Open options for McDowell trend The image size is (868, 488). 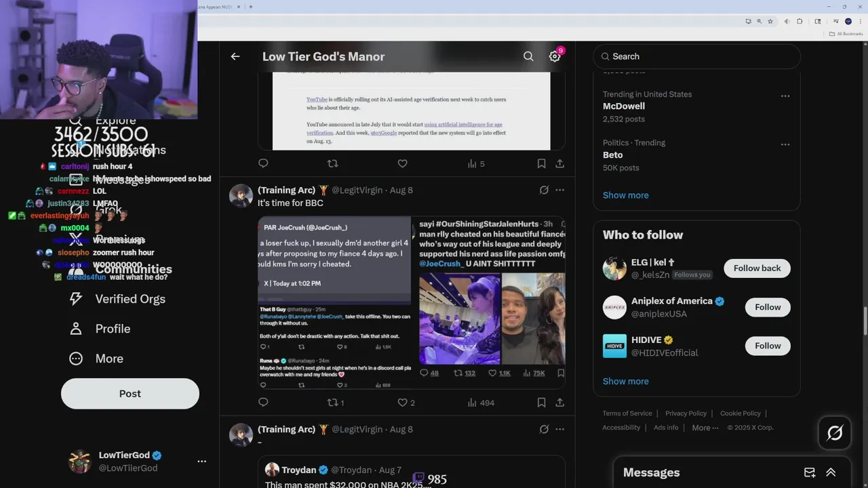pos(785,96)
